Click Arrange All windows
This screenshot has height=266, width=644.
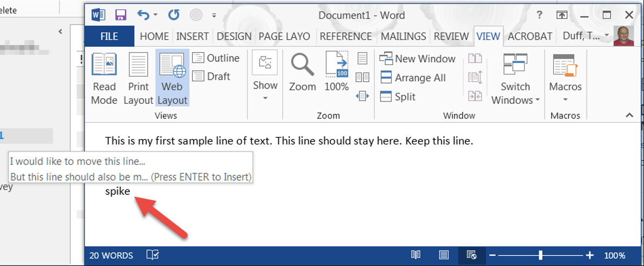(413, 78)
